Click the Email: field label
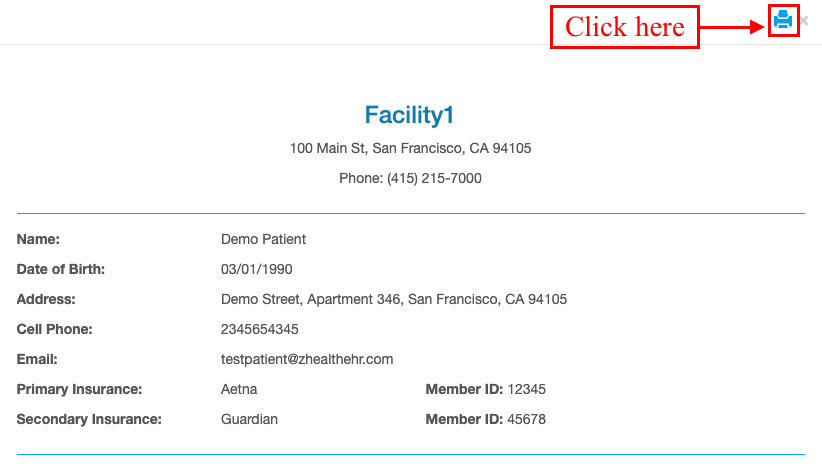The image size is (822, 468). 37,359
